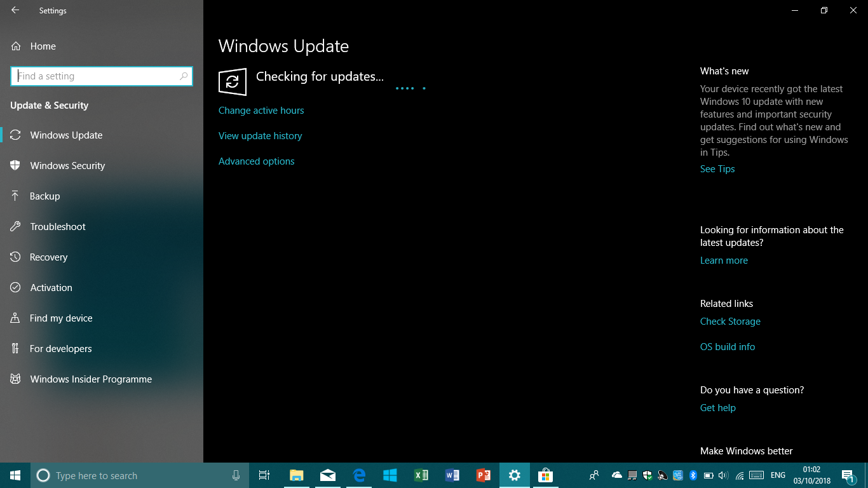Click the ENG language indicator
The height and width of the screenshot is (488, 868).
(x=778, y=475)
